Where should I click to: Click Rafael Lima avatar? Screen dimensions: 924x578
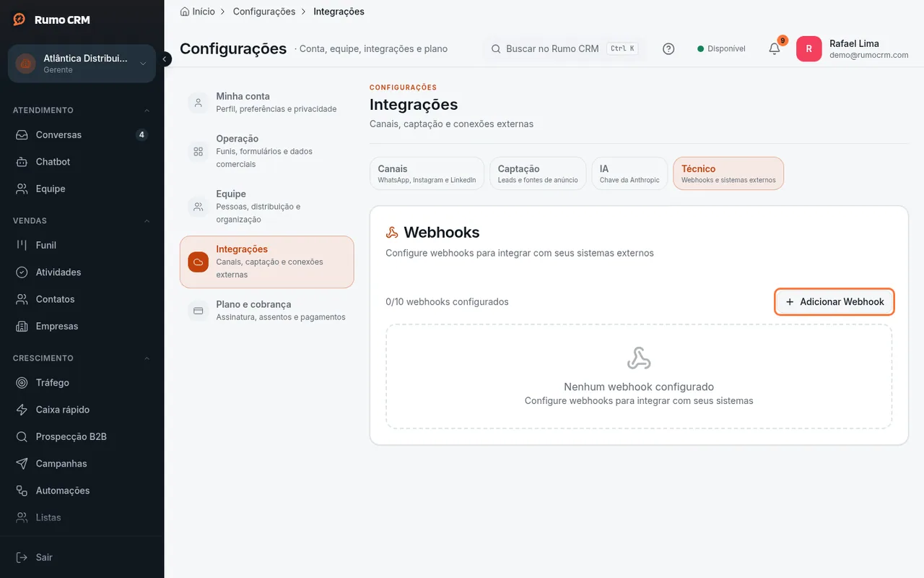tap(808, 49)
